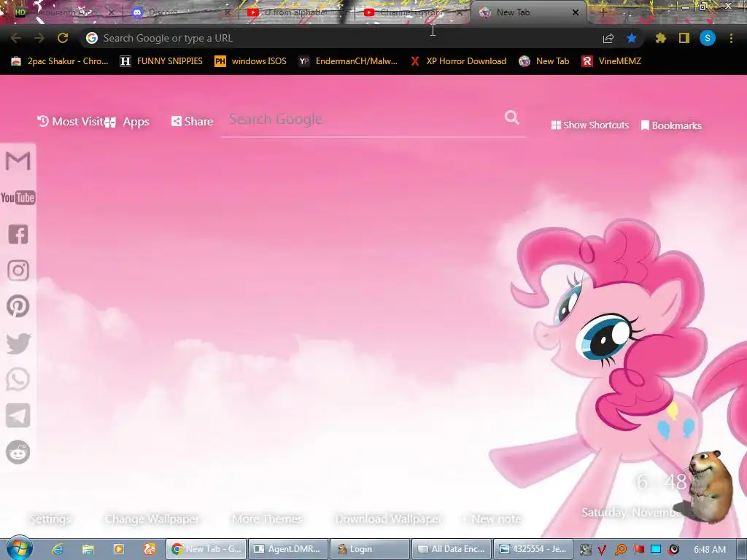Image resolution: width=747 pixels, height=560 pixels.
Task: Open Gmail from the left sidebar
Action: 18,161
